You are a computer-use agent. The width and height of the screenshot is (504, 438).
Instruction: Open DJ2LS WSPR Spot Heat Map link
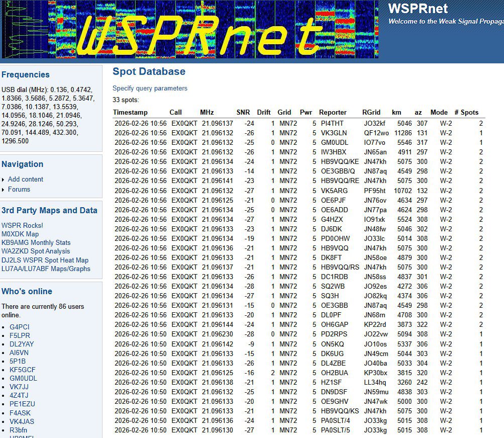coord(45,260)
